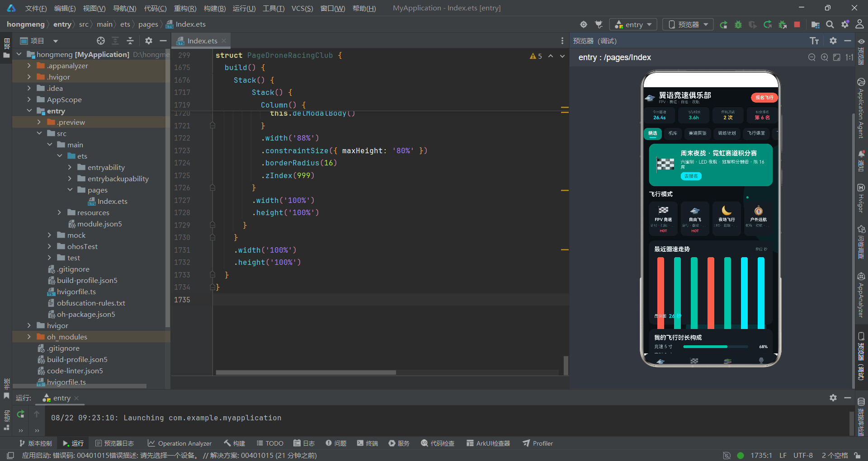Click the locate-target icon left of the build hammer
Image resolution: width=868 pixels, height=461 pixels.
[584, 24]
